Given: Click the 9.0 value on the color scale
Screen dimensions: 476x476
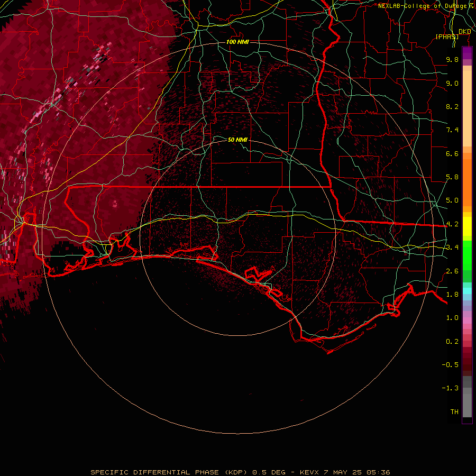Looking at the screenshot, I should 452,83.
